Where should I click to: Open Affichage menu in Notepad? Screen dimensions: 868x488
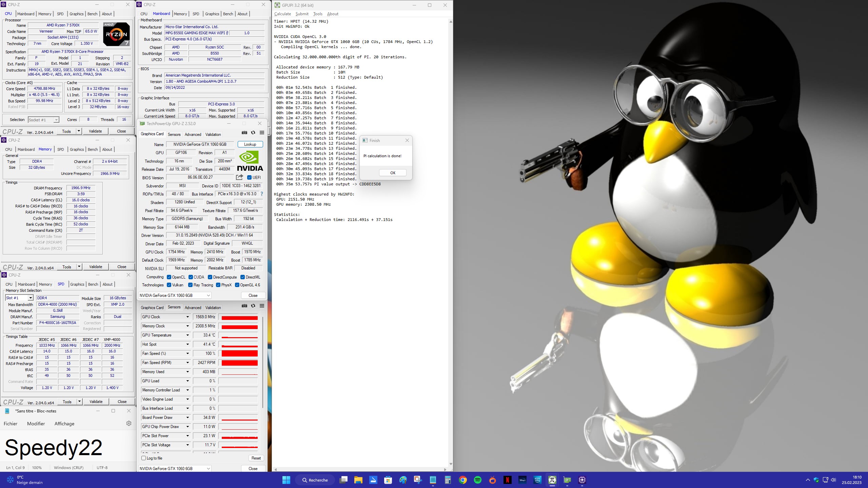click(x=64, y=424)
